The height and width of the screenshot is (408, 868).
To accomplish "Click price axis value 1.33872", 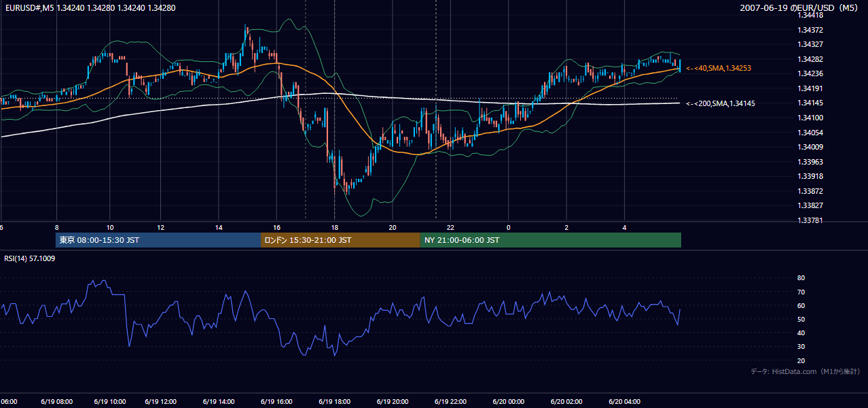I will [811, 191].
